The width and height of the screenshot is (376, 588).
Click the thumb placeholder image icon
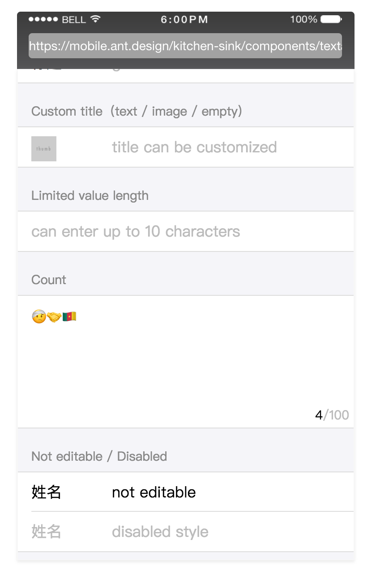[x=43, y=148]
